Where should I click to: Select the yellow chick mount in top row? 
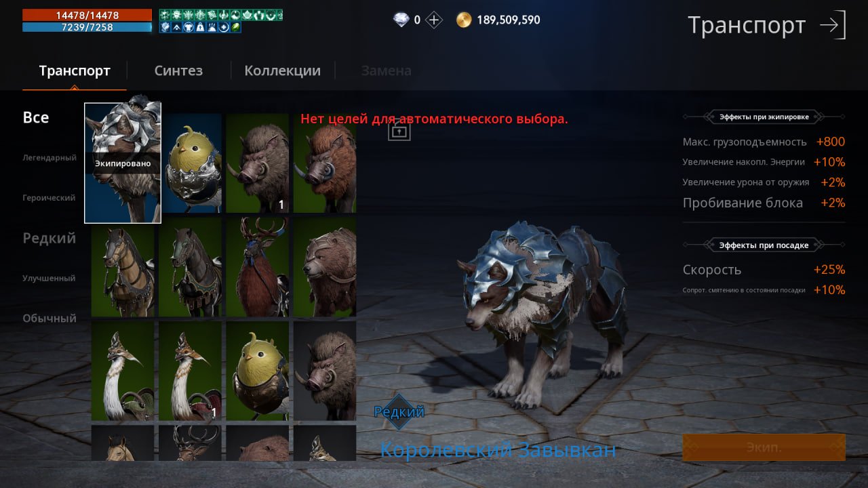coord(191,163)
